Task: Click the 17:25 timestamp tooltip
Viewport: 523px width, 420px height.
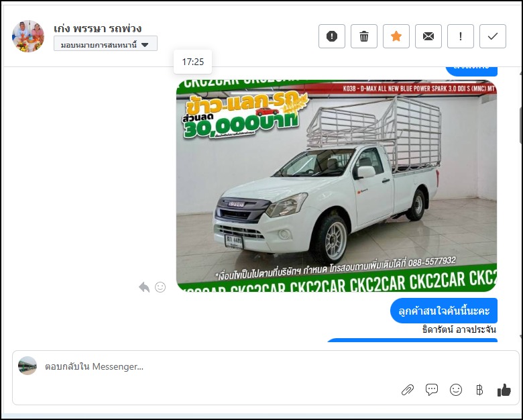Action: (x=193, y=62)
